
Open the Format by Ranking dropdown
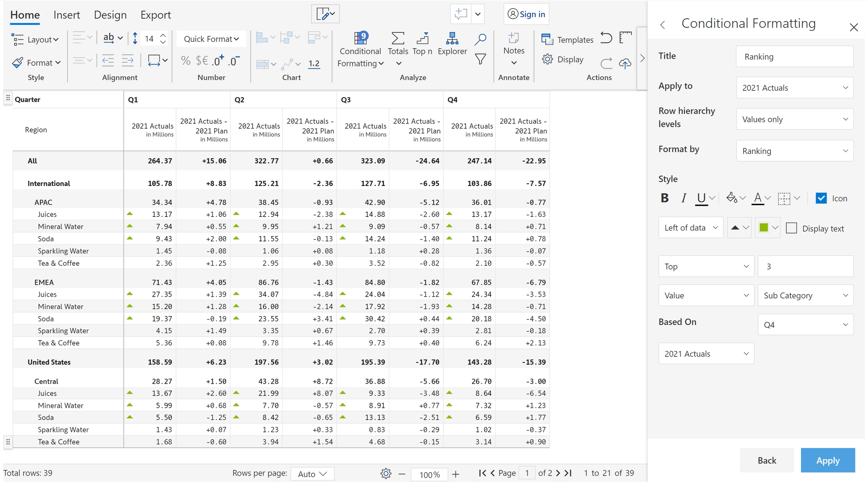click(795, 151)
